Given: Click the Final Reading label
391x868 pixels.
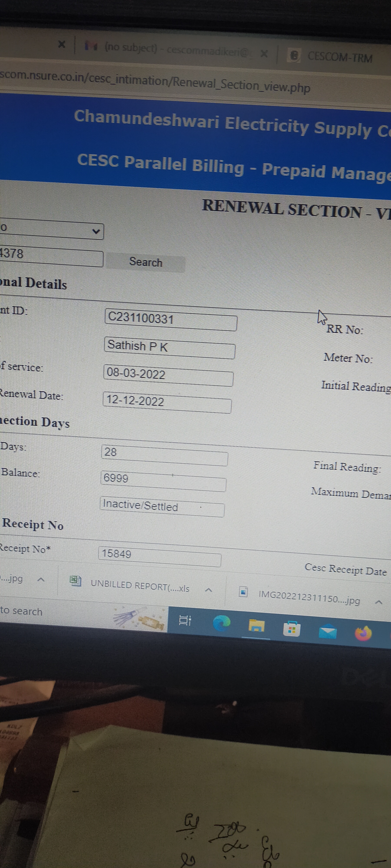Looking at the screenshot, I should point(347,467).
